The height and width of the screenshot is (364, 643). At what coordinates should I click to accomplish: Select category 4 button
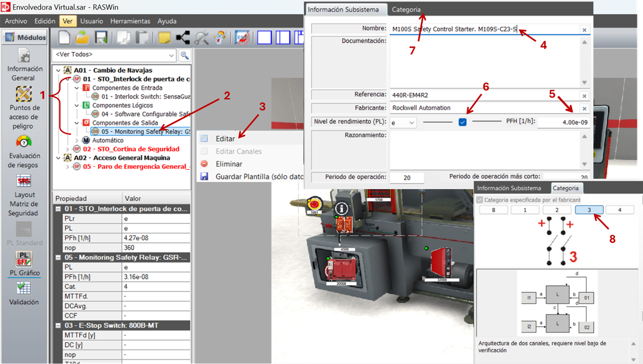tap(620, 210)
